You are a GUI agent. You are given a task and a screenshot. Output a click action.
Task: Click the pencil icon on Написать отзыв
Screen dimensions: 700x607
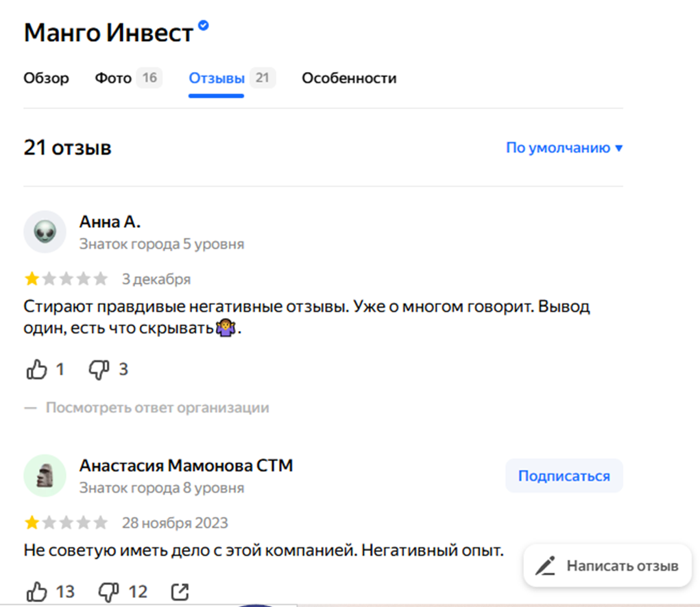click(545, 565)
